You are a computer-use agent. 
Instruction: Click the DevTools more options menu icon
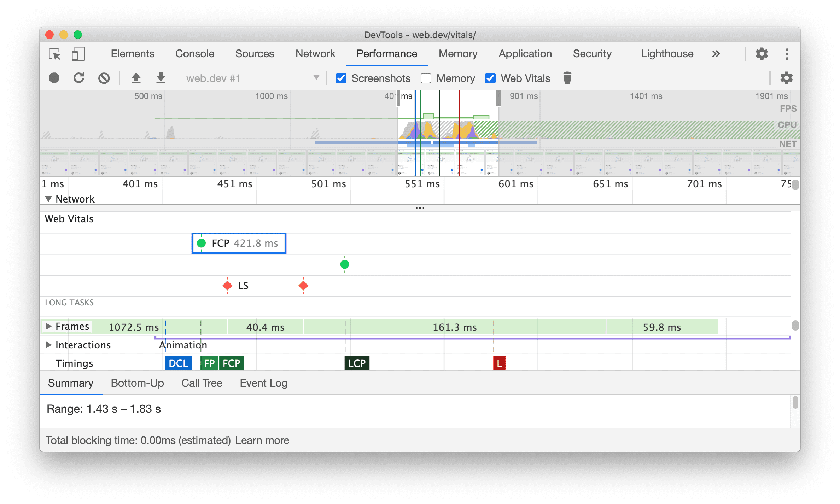[x=787, y=53]
